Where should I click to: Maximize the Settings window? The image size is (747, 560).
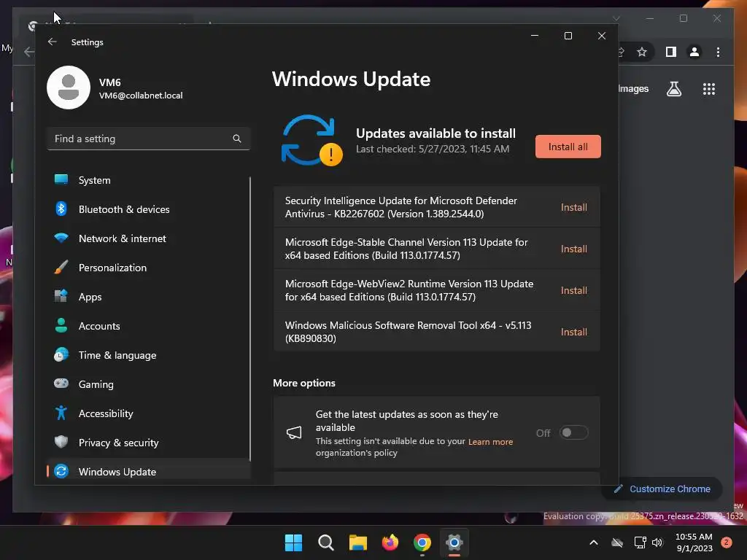(568, 36)
